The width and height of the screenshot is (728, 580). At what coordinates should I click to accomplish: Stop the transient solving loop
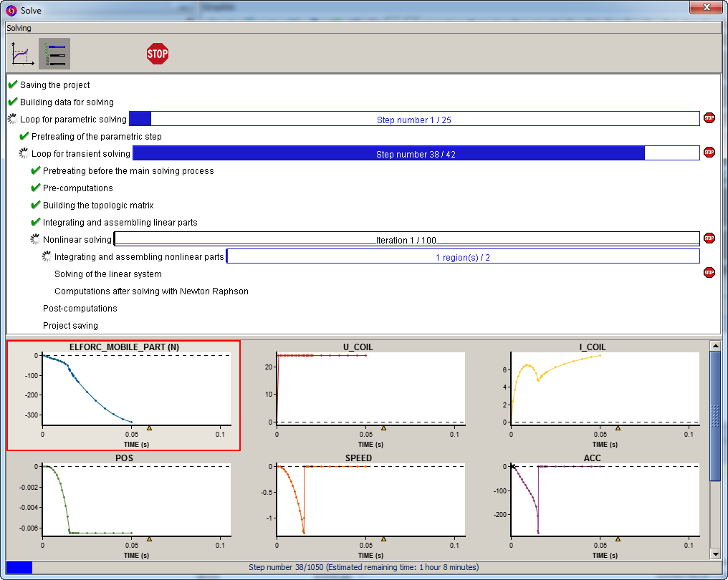click(x=709, y=153)
